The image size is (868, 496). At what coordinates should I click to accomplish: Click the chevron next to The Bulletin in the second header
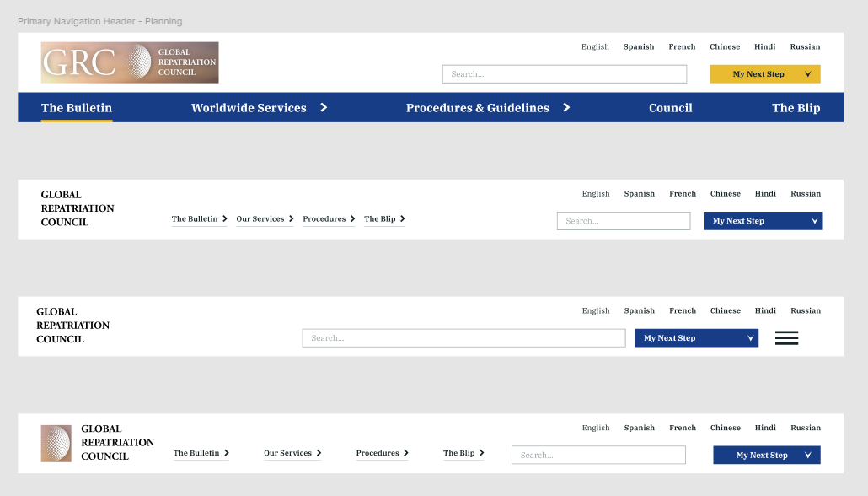click(x=225, y=219)
